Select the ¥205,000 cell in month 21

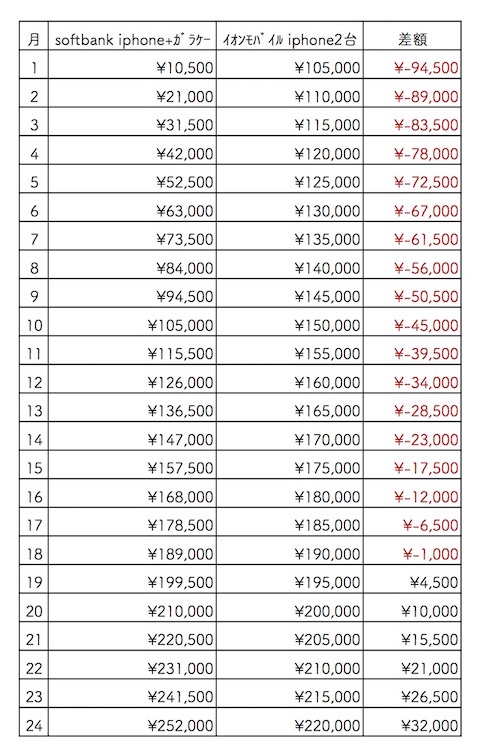[290, 637]
